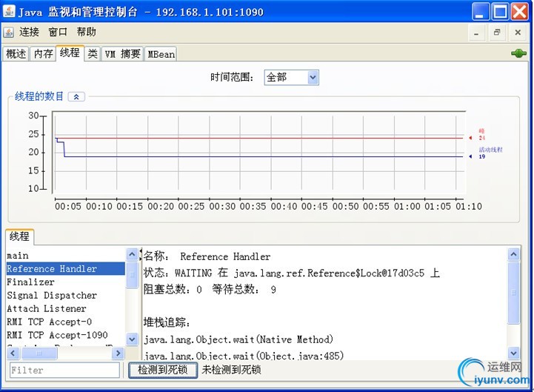Click the 01:10 time axis label
The height and width of the screenshot is (392, 534).
pyautogui.click(x=469, y=207)
